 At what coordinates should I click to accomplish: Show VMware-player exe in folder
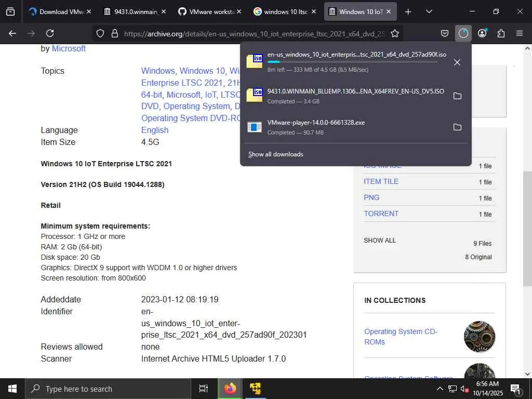[457, 127]
